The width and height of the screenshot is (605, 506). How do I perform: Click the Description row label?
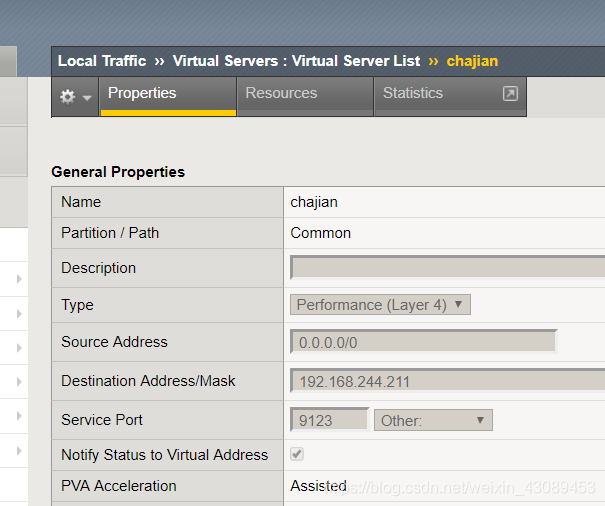click(98, 268)
